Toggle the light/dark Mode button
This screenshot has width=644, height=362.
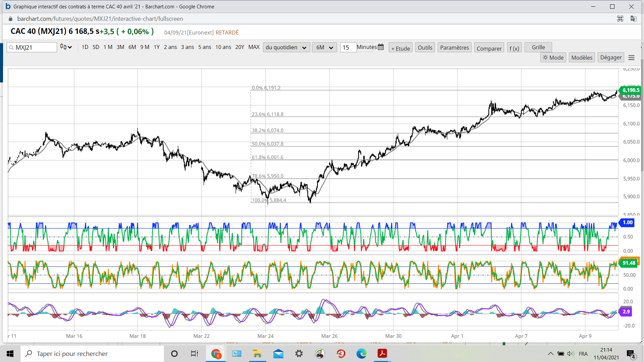[553, 58]
